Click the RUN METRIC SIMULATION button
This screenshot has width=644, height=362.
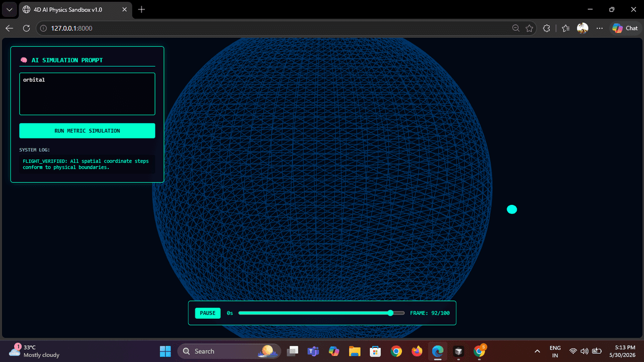[x=87, y=131]
